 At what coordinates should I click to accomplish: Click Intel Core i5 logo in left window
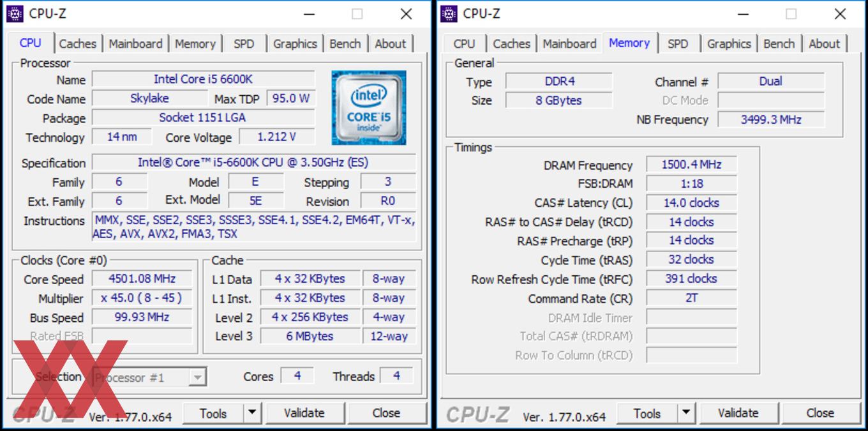(369, 108)
